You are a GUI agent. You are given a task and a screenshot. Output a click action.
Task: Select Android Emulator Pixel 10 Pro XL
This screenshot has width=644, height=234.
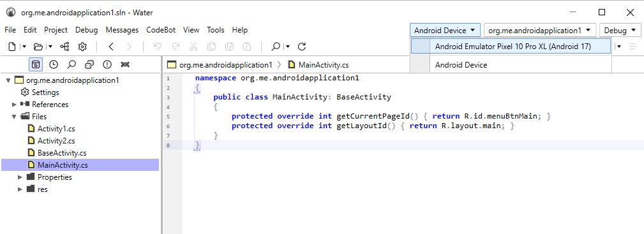coord(511,47)
